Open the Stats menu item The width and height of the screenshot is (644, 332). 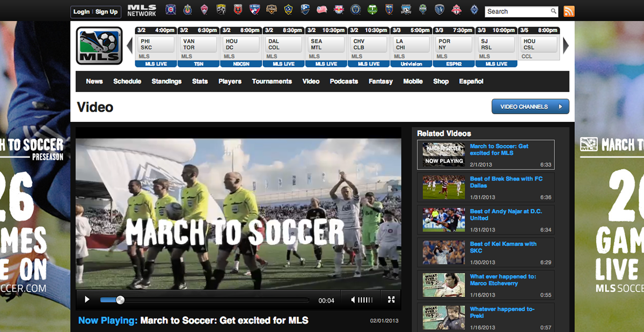(x=200, y=82)
